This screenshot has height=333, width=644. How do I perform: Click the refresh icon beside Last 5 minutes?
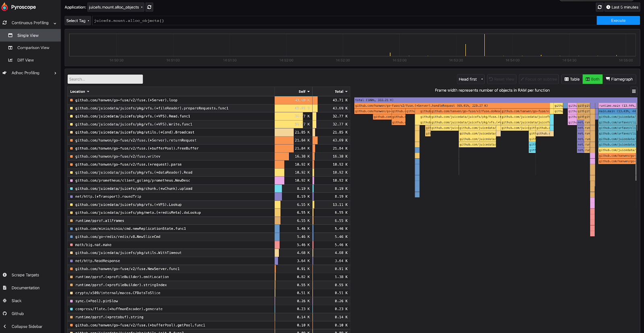click(600, 7)
